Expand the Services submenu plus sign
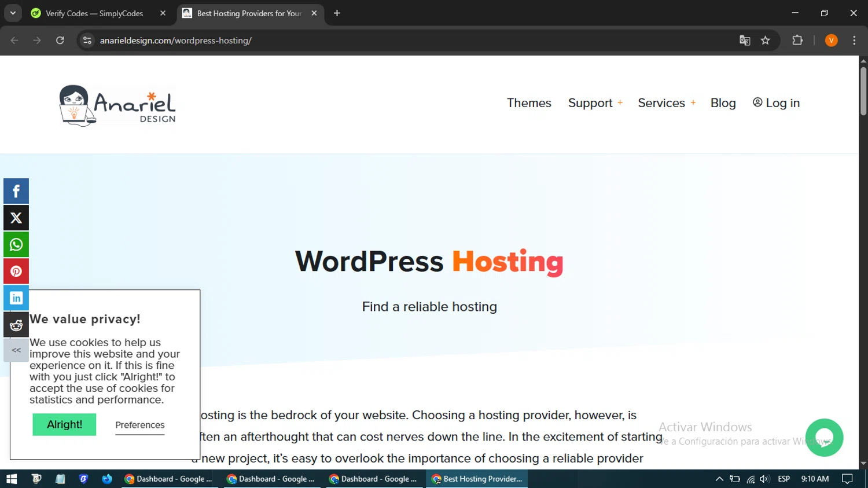 tap(693, 102)
